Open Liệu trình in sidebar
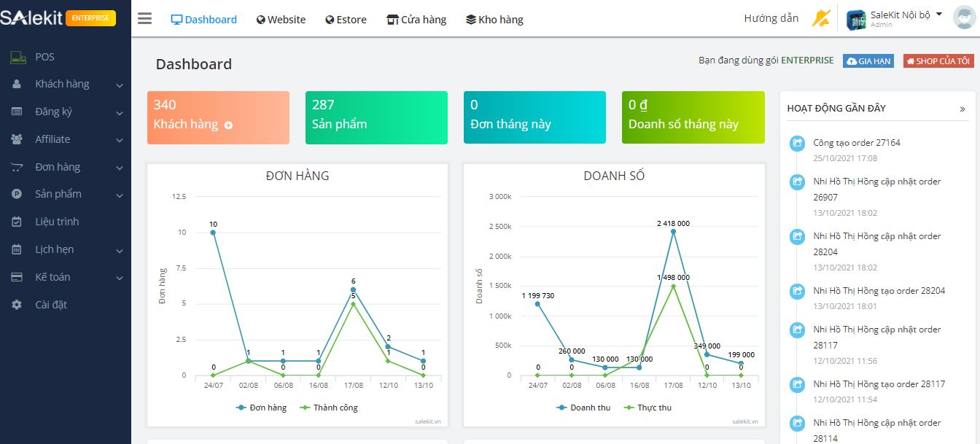Viewport: 980px width, 444px height. tap(56, 222)
